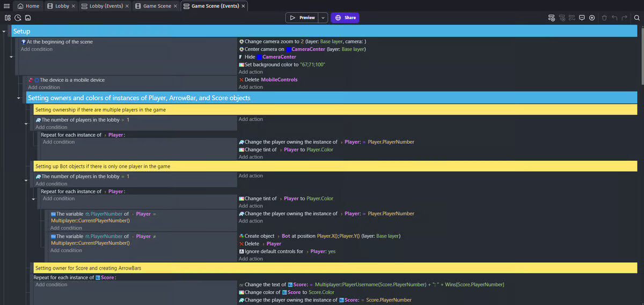
Task: Select the PlayerNumber ≠ CurrentPlayerNumber condition
Action: [103, 240]
